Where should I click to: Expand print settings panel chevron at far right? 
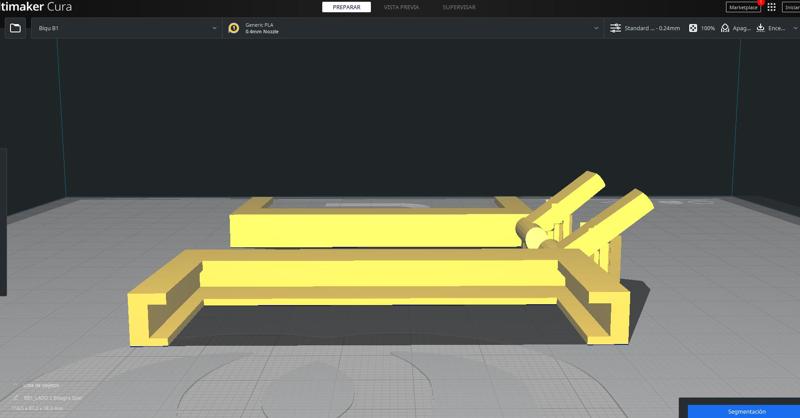coord(795,29)
